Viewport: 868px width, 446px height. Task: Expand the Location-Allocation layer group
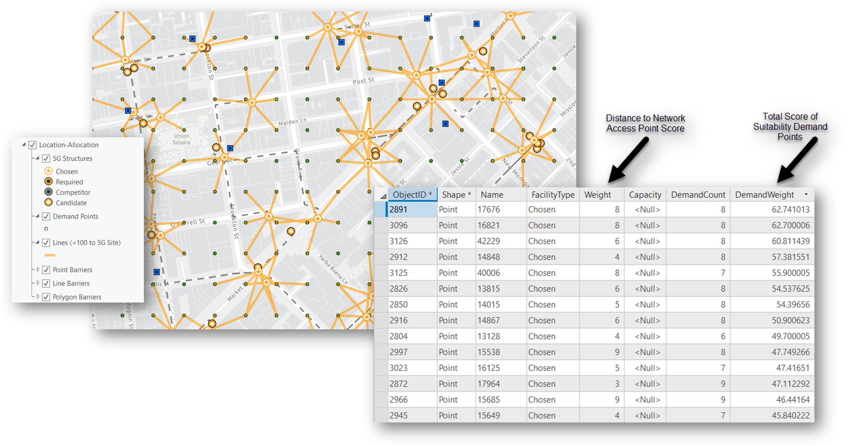click(24, 146)
